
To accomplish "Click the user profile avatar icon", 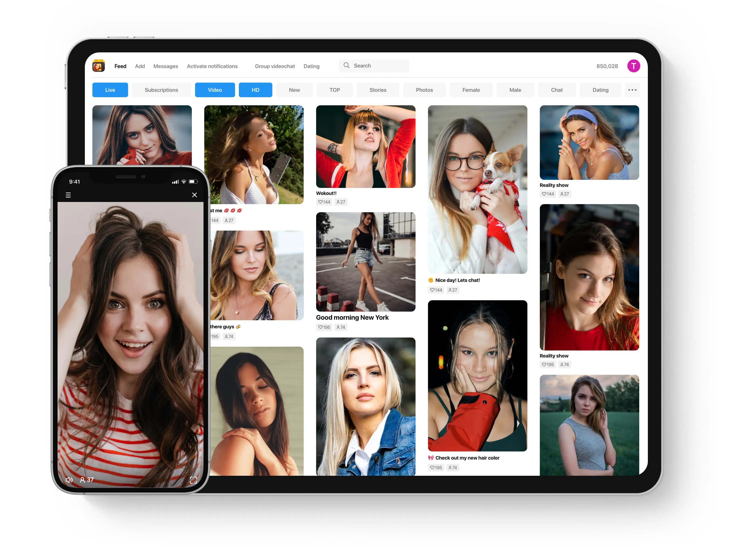I will 632,65.
